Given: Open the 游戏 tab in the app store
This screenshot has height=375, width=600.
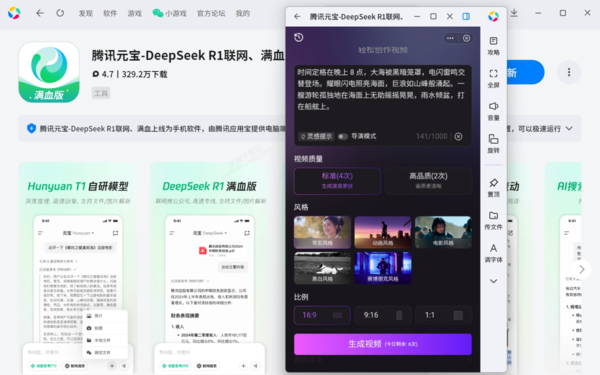Looking at the screenshot, I should point(135,13).
